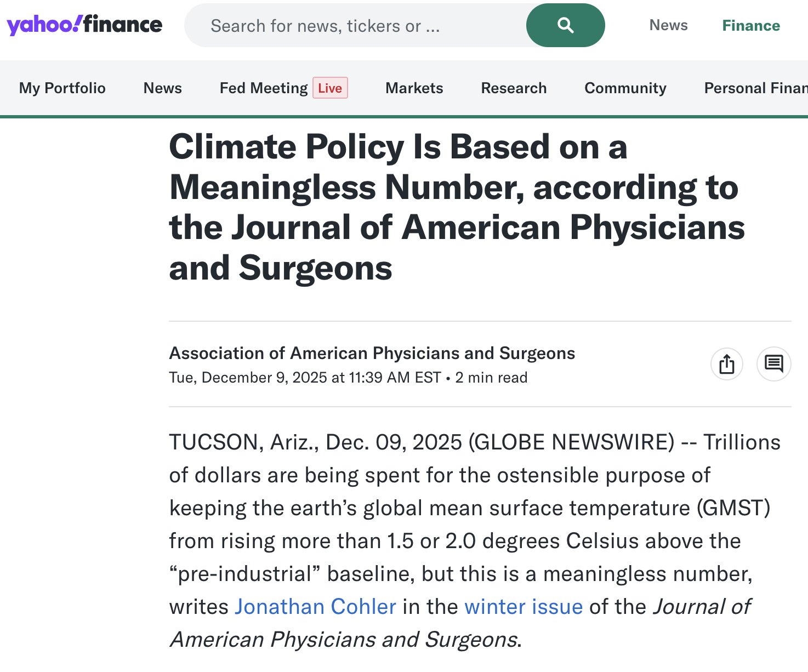Click the article headline text
Image resolution: width=808 pixels, height=672 pixels.
[x=456, y=207]
